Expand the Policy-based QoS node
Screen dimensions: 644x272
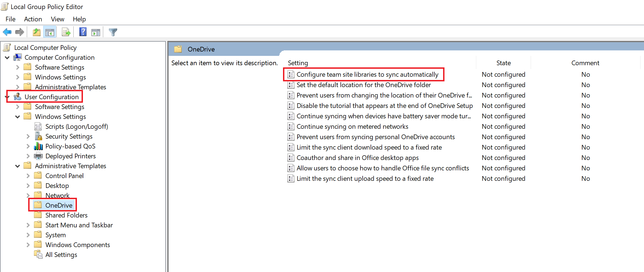coord(28,146)
